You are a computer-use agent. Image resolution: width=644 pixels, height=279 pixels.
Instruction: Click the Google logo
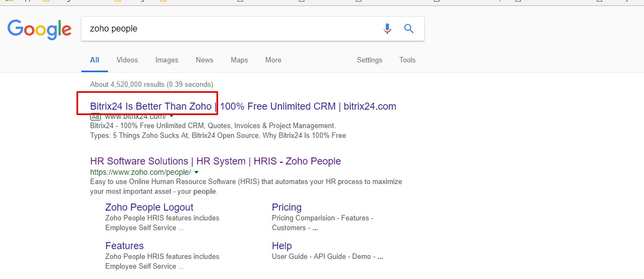click(39, 29)
